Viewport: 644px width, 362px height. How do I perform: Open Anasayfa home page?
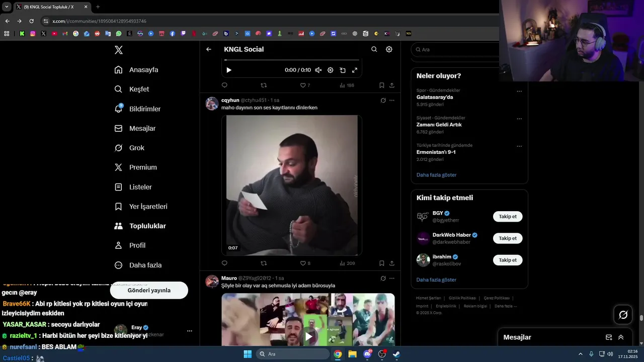[x=136, y=70]
